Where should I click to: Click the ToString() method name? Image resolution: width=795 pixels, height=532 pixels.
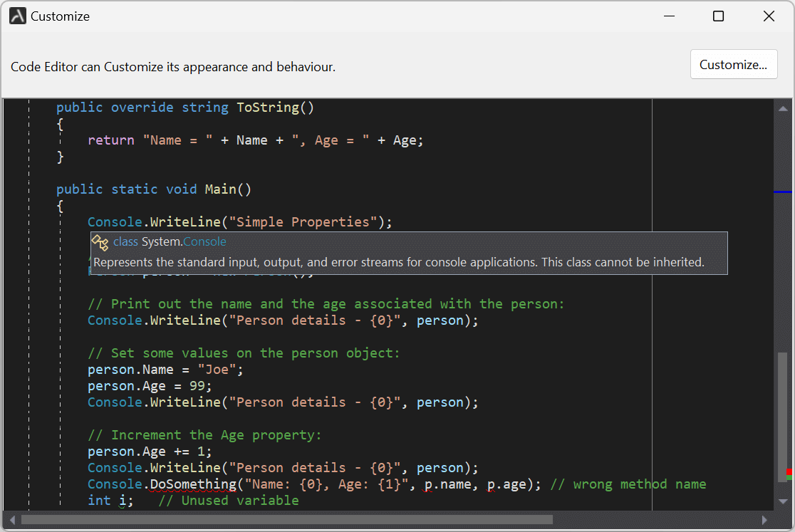click(275, 108)
